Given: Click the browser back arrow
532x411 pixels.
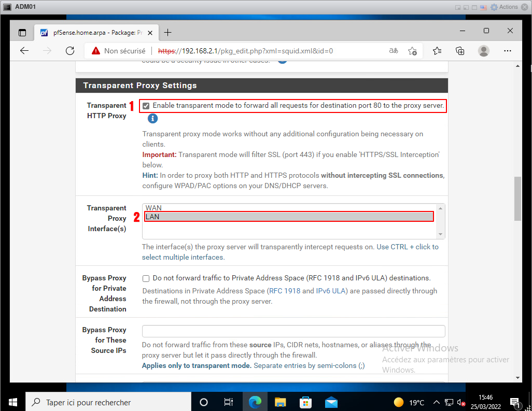Looking at the screenshot, I should (24, 51).
